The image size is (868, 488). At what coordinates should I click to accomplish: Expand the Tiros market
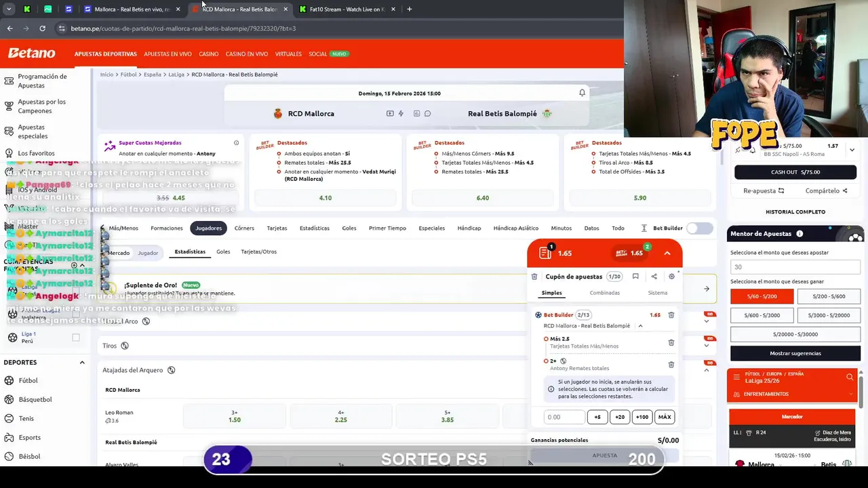[x=707, y=346]
